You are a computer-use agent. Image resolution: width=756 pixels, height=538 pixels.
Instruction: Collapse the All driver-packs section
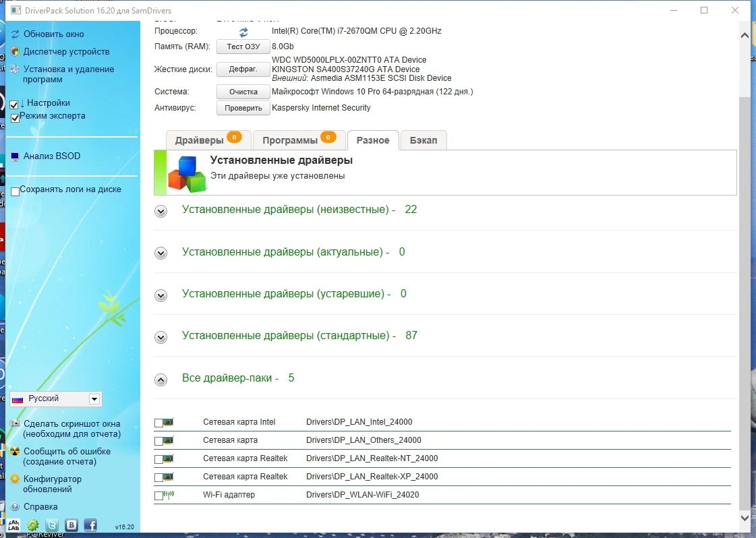pyautogui.click(x=161, y=380)
